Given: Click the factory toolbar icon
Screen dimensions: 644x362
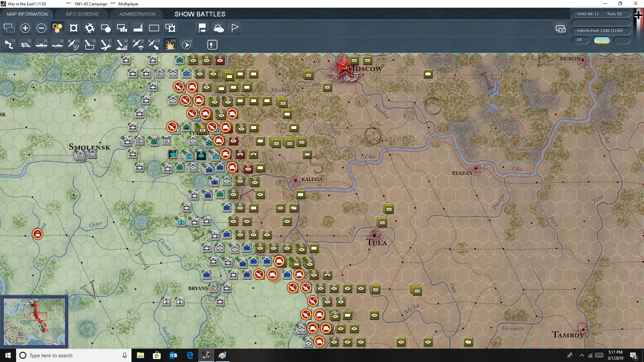Looking at the screenshot, I should click(x=138, y=28).
